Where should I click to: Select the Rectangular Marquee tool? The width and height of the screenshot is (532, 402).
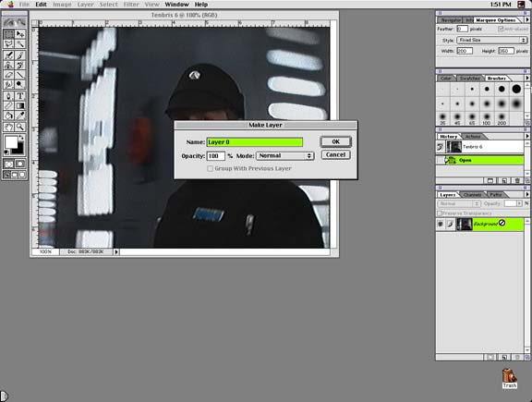tap(9, 33)
